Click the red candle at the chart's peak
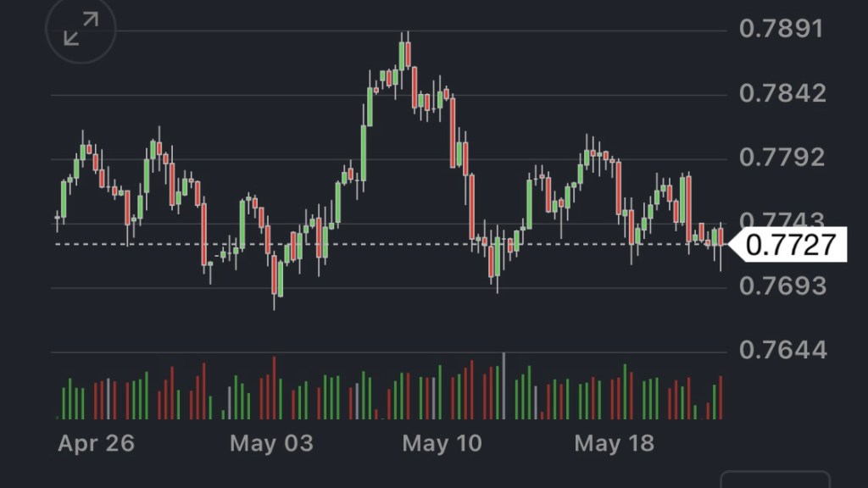Viewport: 868px width, 488px height. point(409,54)
